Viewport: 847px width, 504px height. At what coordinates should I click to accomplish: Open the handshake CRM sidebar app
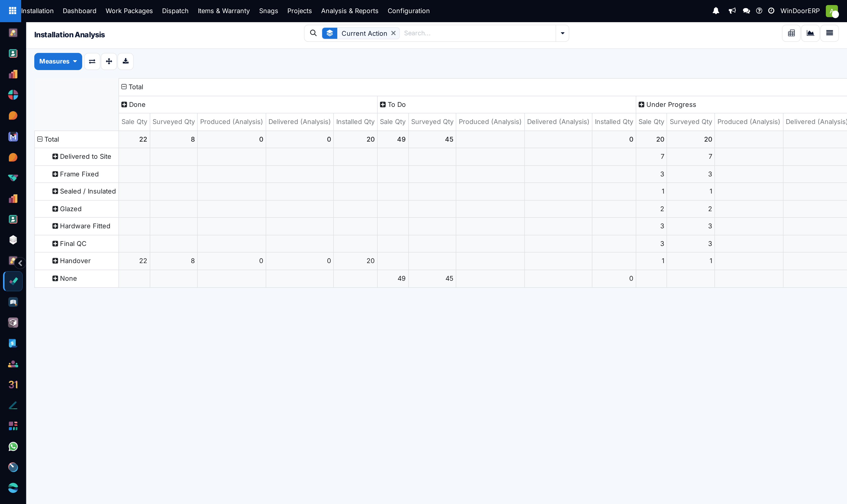pyautogui.click(x=13, y=178)
